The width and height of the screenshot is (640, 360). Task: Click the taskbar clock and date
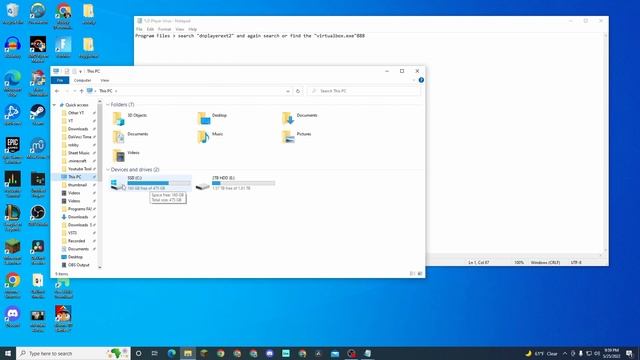pyautogui.click(x=611, y=353)
